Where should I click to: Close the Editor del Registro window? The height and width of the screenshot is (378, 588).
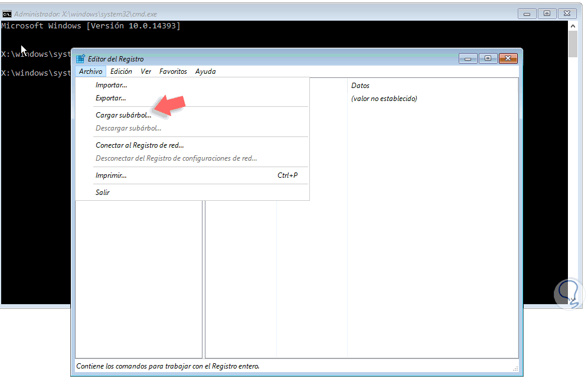click(508, 58)
